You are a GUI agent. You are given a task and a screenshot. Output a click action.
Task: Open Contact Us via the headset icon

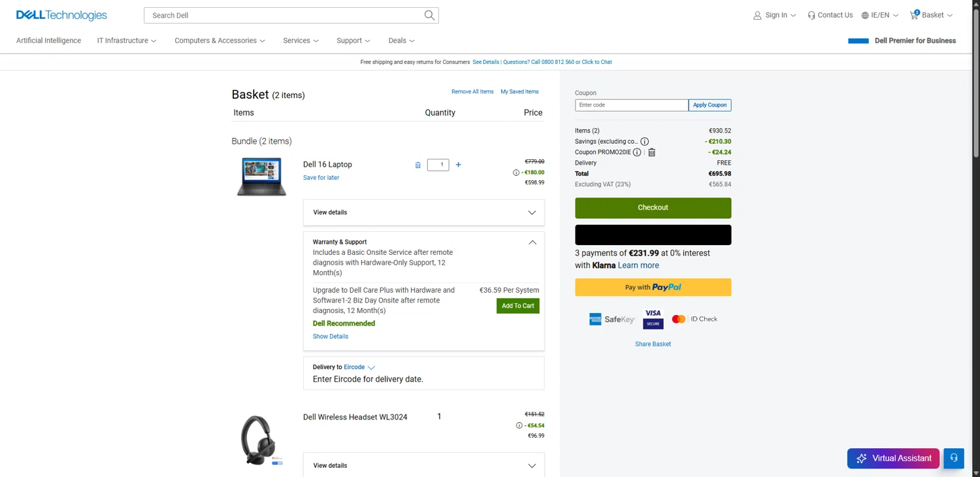click(x=811, y=15)
